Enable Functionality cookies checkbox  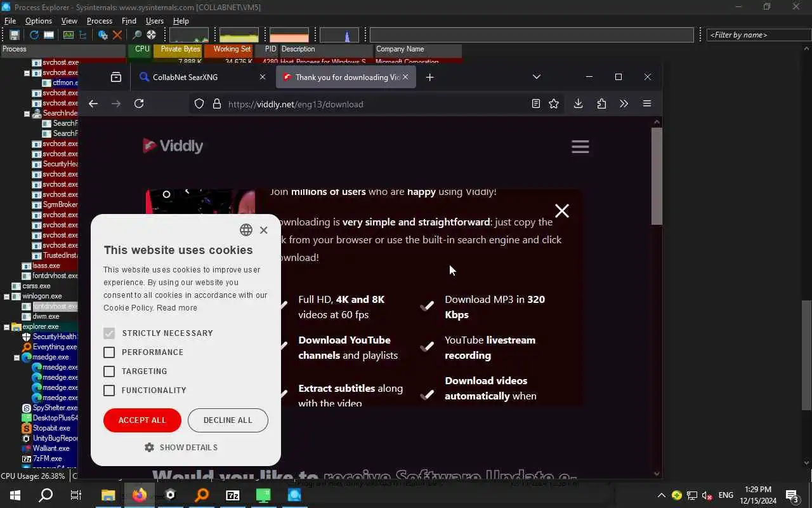click(109, 391)
